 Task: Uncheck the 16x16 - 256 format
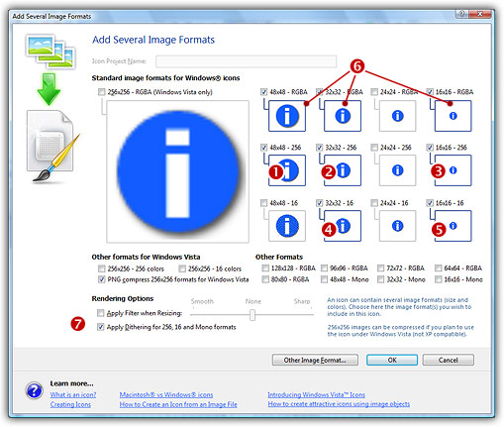click(430, 148)
